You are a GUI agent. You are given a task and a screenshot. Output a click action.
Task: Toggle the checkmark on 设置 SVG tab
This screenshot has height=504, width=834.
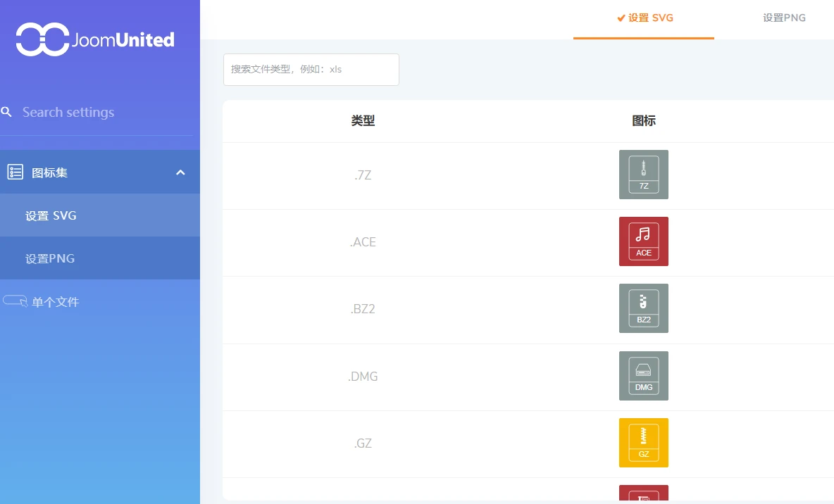tap(621, 18)
